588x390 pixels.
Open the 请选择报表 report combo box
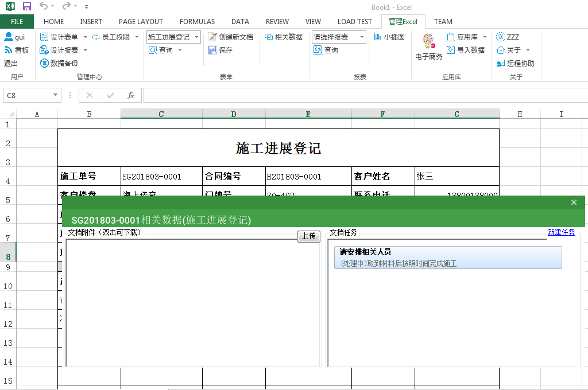point(339,37)
